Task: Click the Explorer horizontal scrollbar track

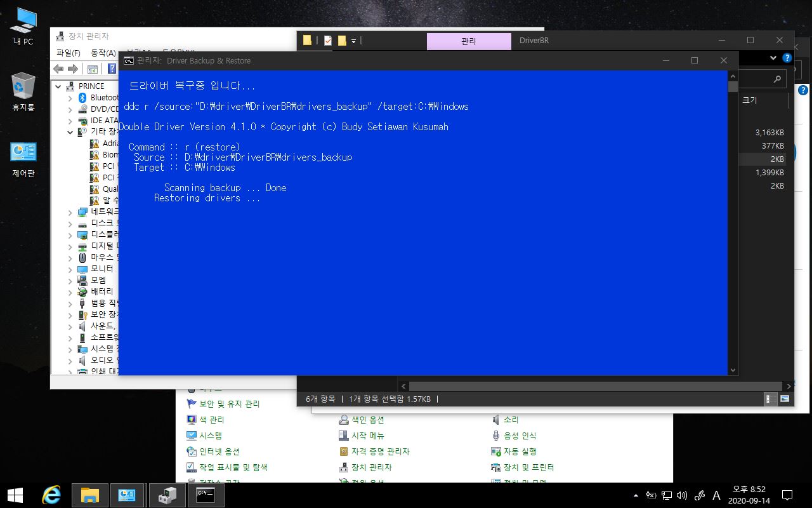Action: (595, 386)
